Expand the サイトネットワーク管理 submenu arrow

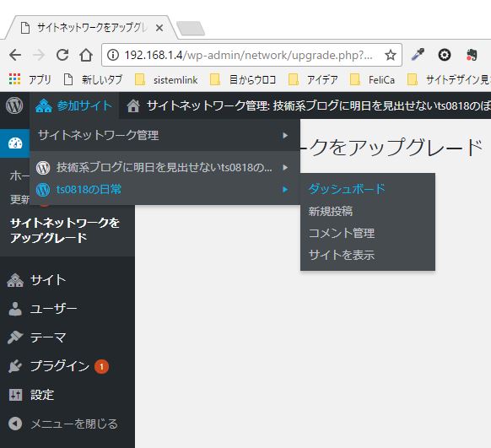pos(285,136)
